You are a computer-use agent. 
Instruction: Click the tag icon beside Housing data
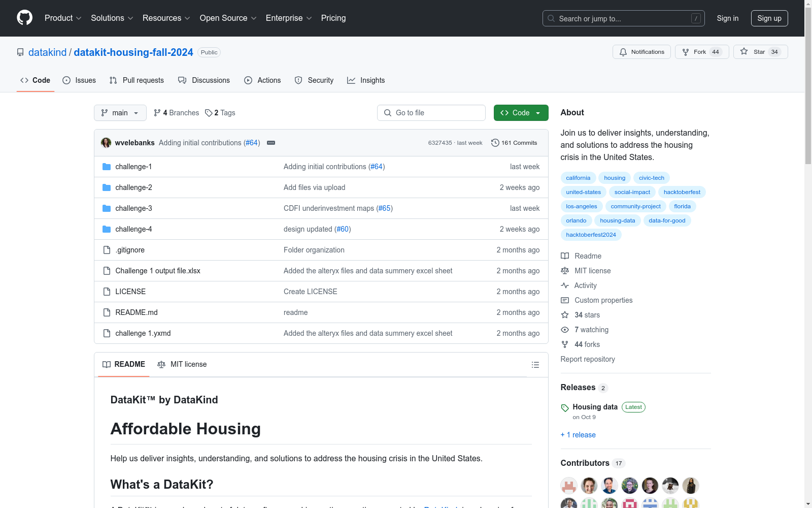pyautogui.click(x=565, y=408)
